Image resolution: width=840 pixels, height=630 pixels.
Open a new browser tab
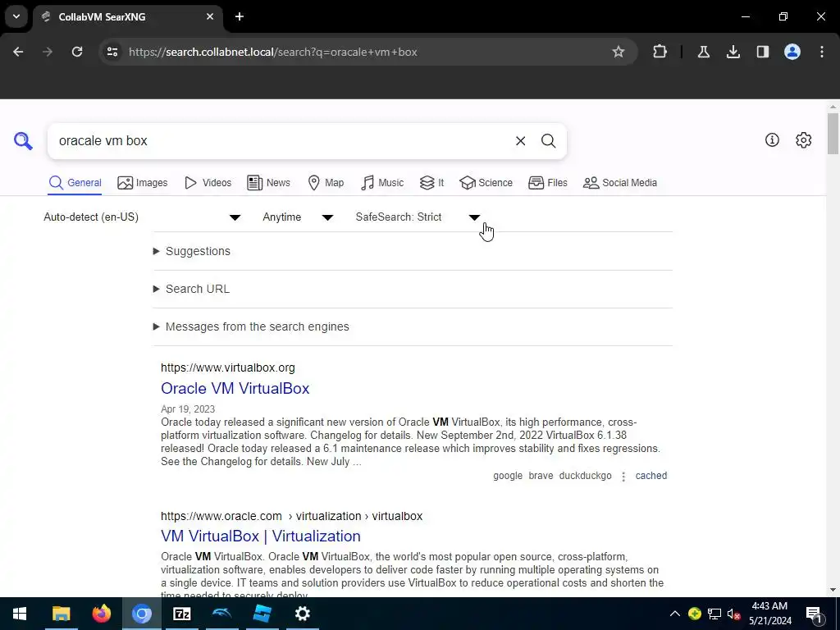coord(240,16)
